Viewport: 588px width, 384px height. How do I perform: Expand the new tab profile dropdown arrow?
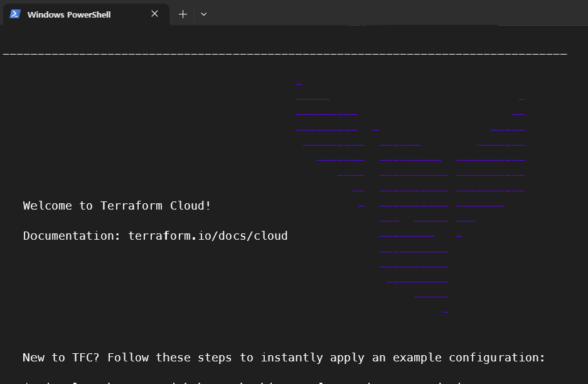[x=203, y=14]
